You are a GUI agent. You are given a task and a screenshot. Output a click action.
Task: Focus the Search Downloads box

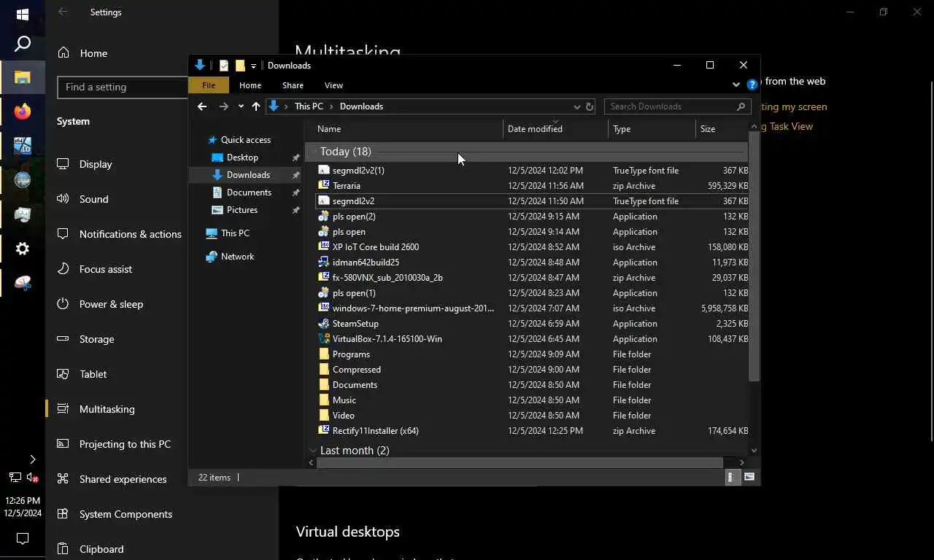(677, 106)
